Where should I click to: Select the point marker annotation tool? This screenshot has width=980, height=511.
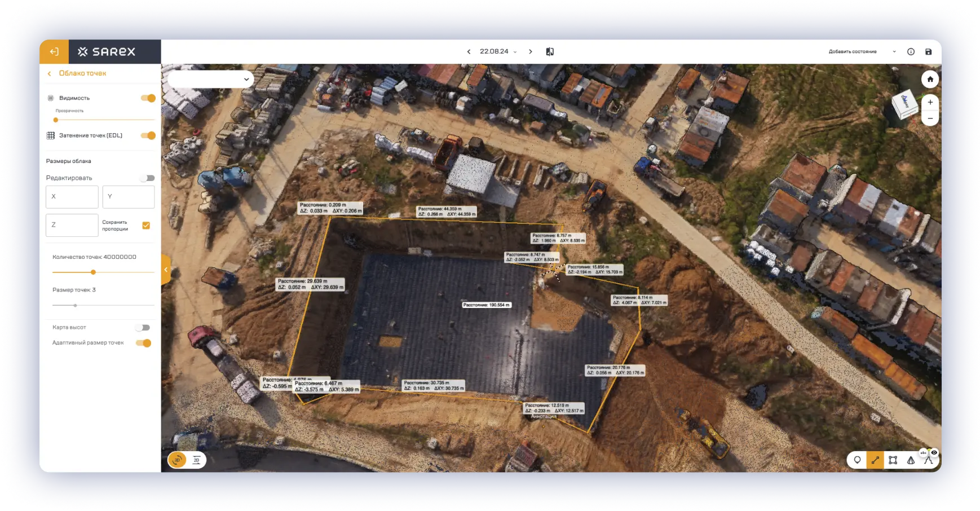pyautogui.click(x=857, y=460)
